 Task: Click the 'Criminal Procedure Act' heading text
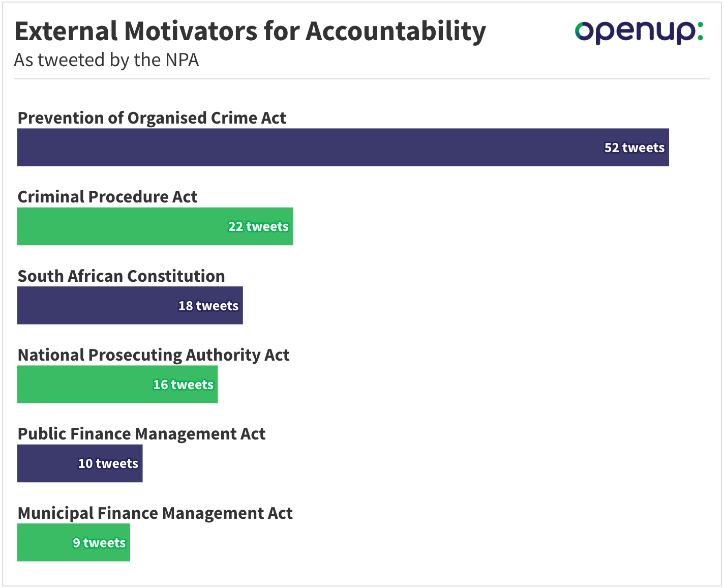coord(107,197)
